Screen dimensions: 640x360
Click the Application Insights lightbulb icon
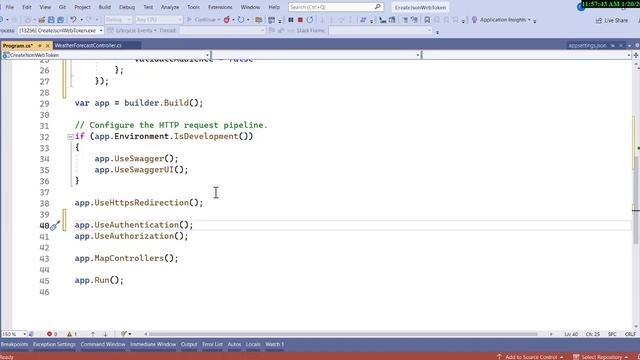pyautogui.click(x=474, y=20)
